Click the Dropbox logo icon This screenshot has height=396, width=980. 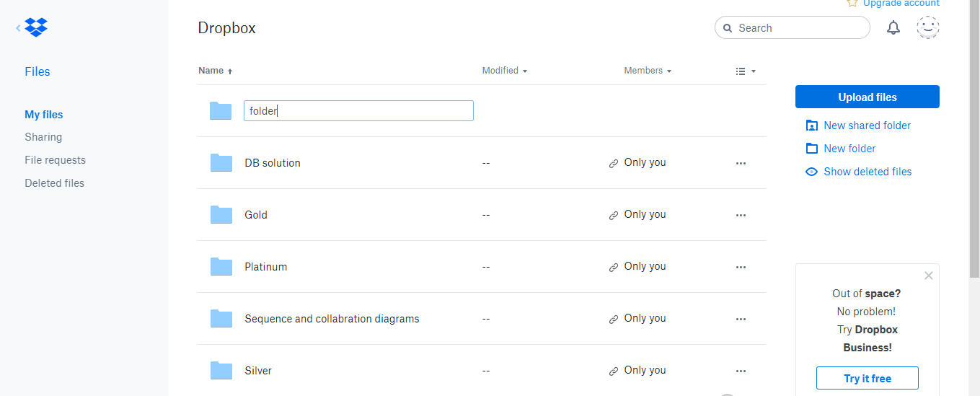(x=36, y=27)
